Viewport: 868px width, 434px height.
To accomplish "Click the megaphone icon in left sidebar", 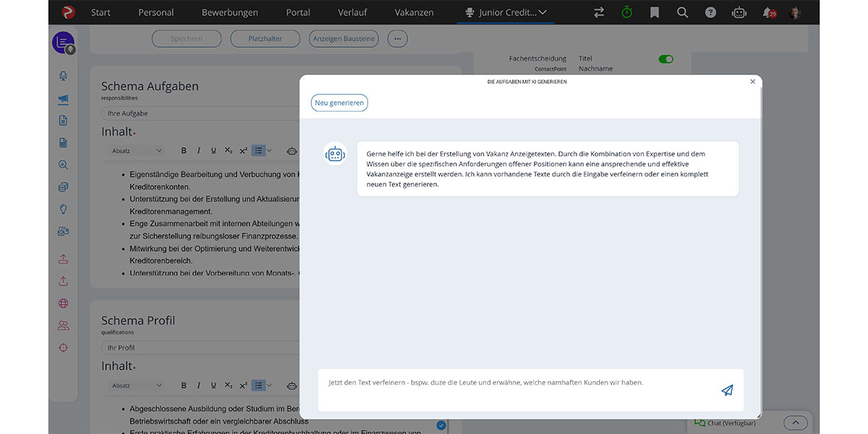I will pos(64,99).
